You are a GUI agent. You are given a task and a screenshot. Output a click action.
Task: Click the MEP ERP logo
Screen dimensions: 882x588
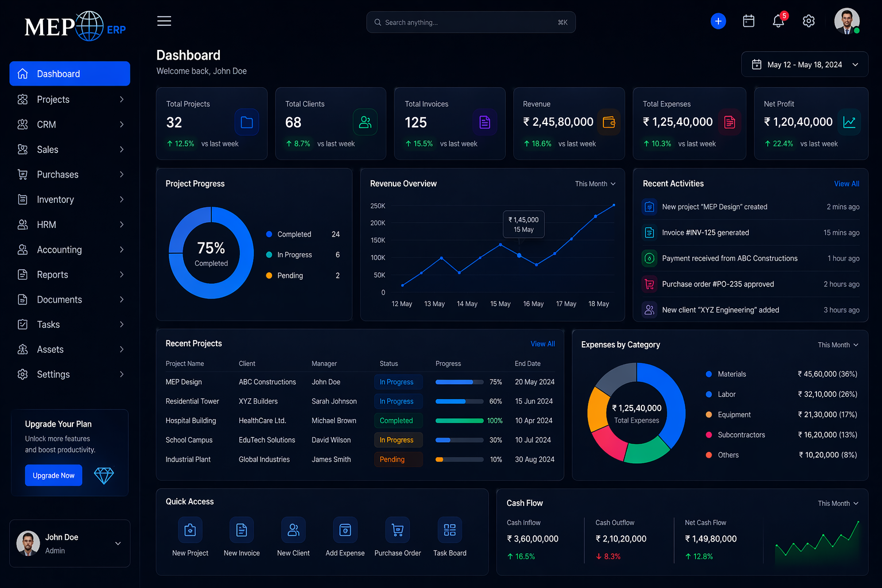click(75, 26)
